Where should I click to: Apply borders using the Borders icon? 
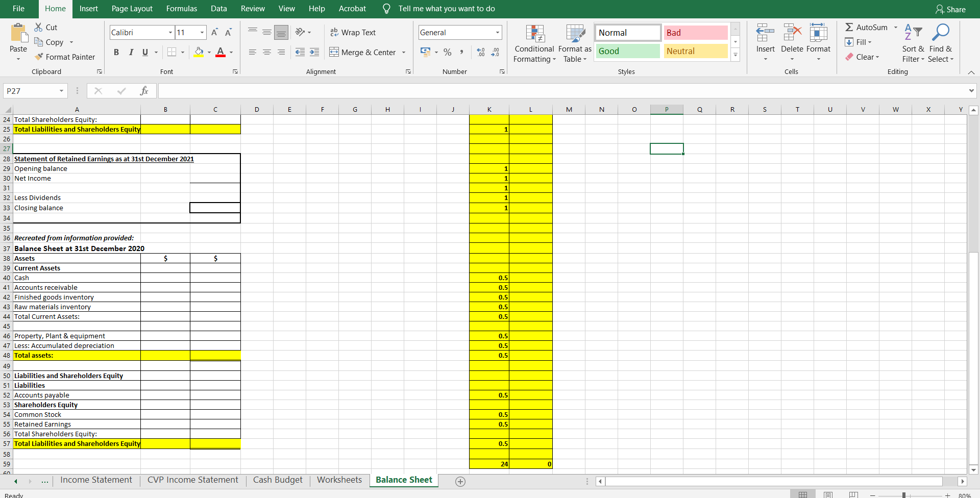coord(172,52)
